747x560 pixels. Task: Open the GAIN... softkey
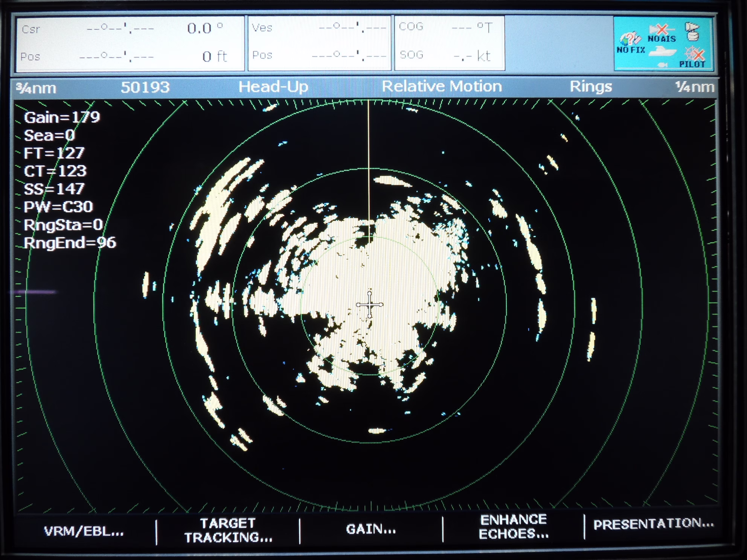click(x=371, y=529)
